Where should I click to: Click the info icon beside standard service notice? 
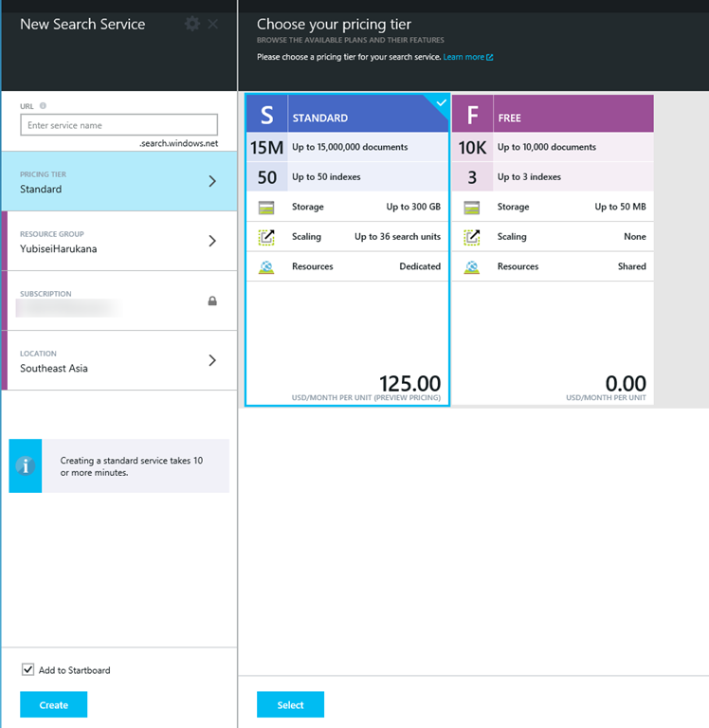tap(26, 465)
